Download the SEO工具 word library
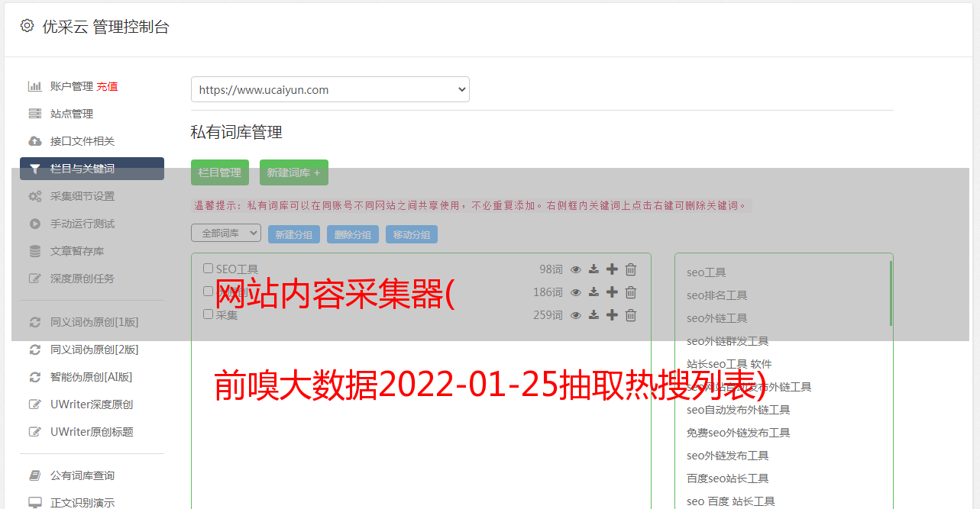This screenshot has width=980, height=509. tap(593, 269)
